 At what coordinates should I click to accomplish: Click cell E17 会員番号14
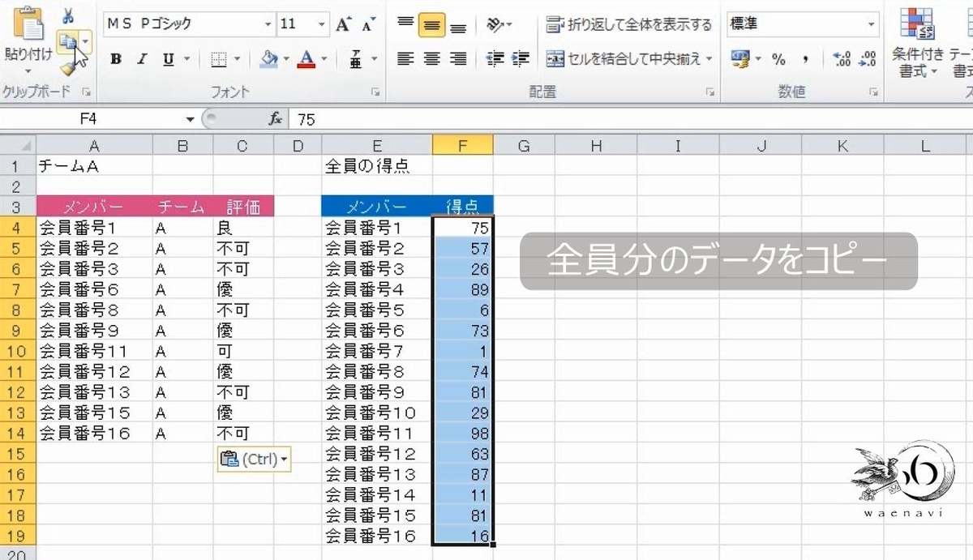(377, 494)
